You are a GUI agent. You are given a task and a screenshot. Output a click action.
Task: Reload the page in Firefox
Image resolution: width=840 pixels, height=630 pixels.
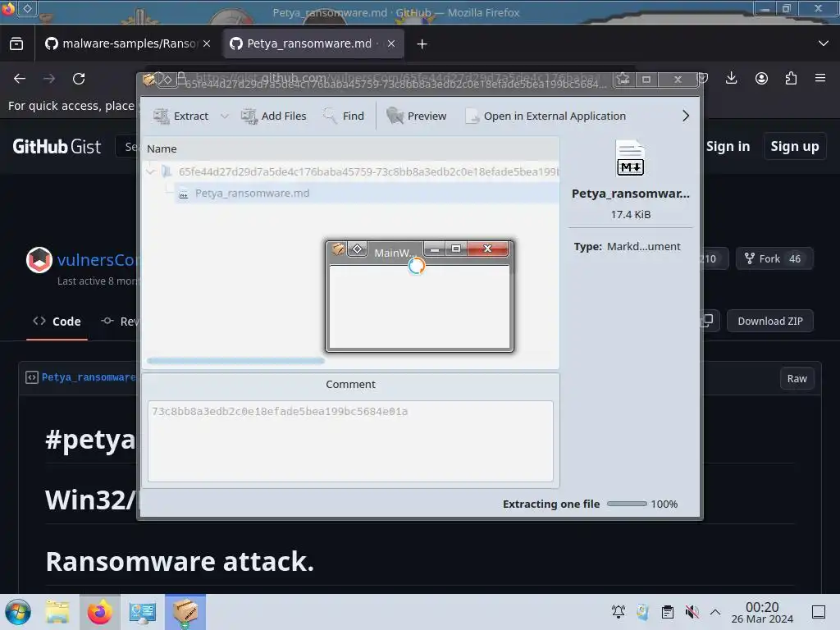(79, 79)
